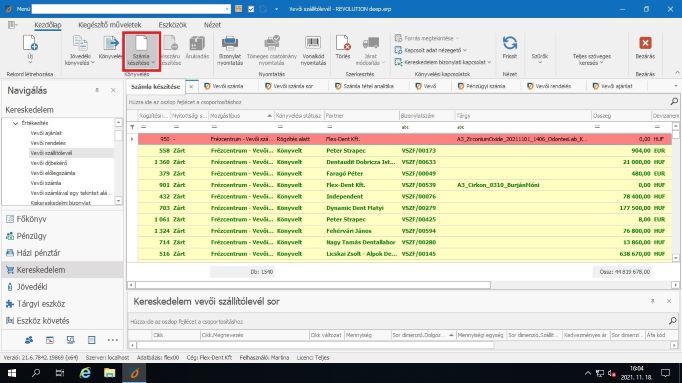Screen dimensions: 682x383
Task: Select the Pénzügyi számla tab
Action: (x=481, y=86)
